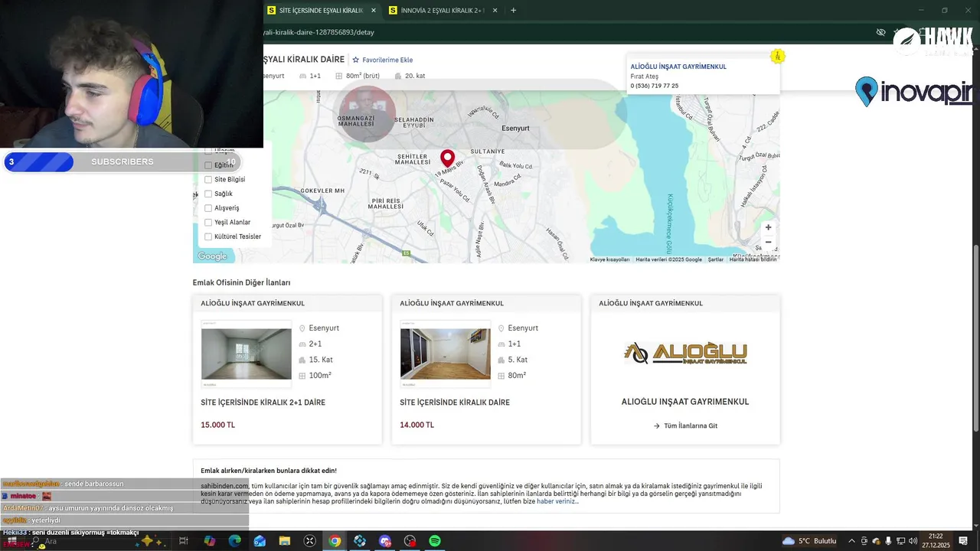Open Klavye kısayolları on the map
This screenshot has width=980, height=551.
pos(609,259)
